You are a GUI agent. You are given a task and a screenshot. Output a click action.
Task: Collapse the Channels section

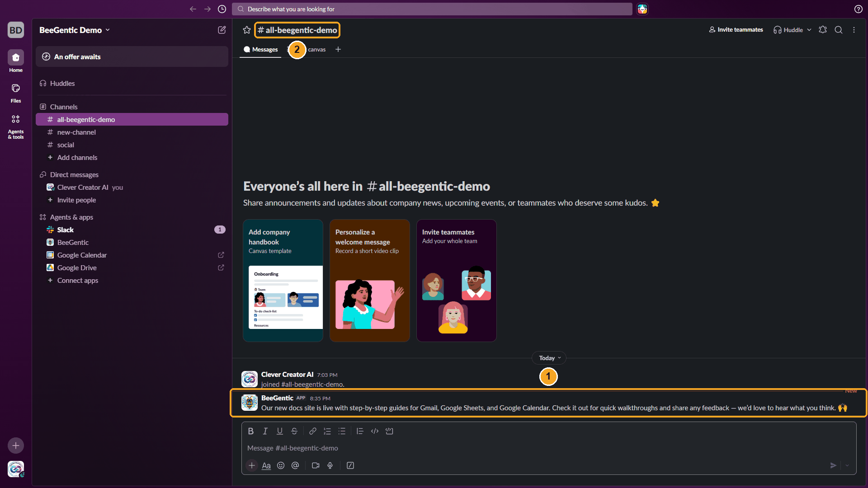(x=64, y=107)
